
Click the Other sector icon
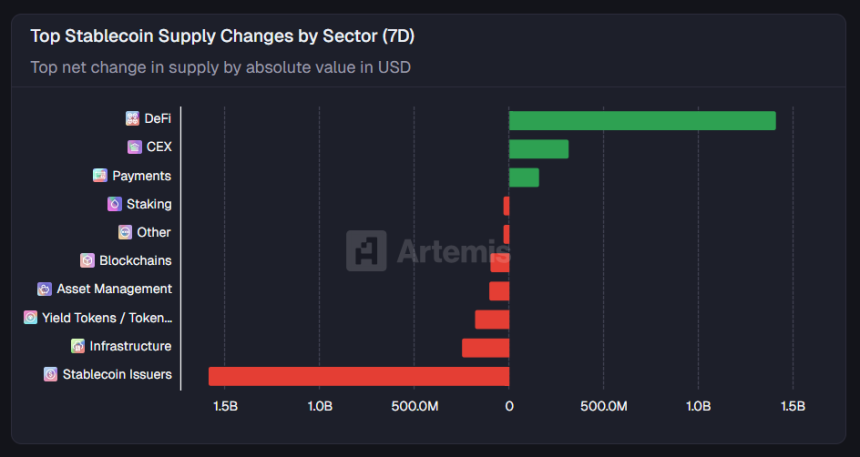point(125,233)
